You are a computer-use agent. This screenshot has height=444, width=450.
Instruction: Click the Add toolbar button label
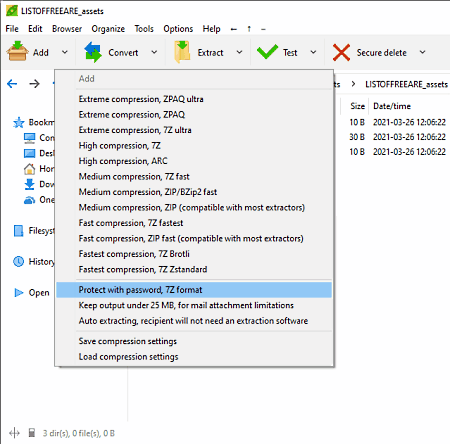[x=41, y=53]
